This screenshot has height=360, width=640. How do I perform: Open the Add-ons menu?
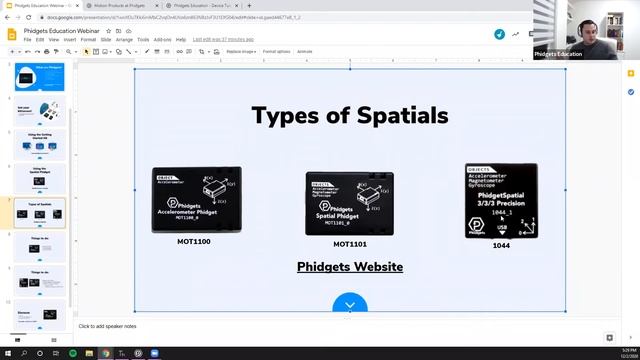162,40
